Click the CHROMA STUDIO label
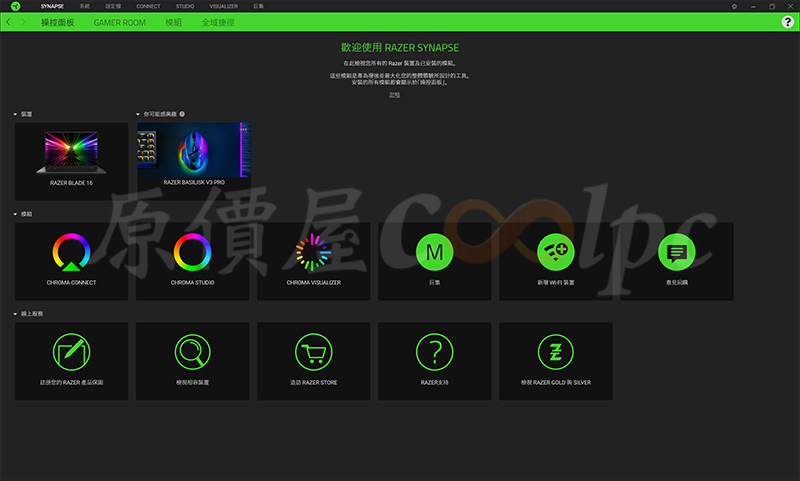 [x=192, y=283]
